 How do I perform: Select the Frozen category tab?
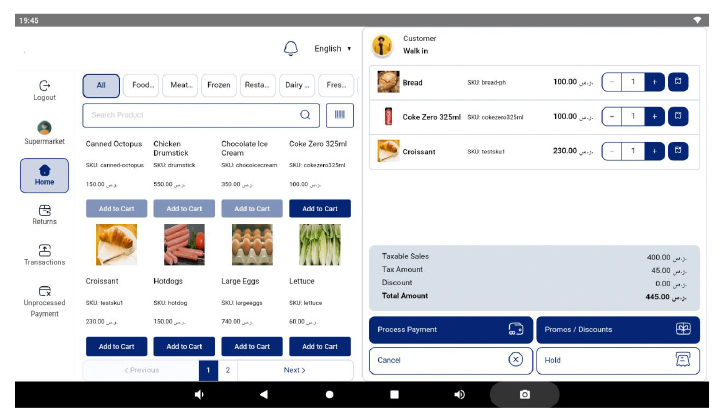pyautogui.click(x=219, y=86)
